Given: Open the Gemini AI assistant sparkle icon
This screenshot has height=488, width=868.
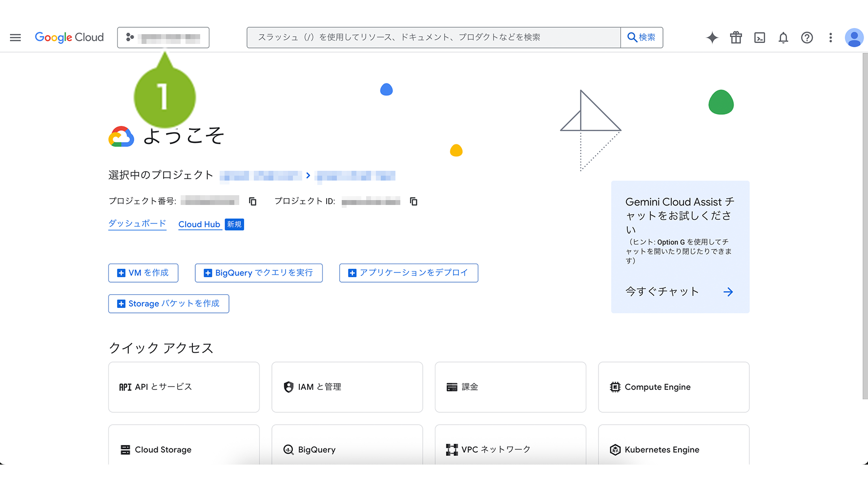Looking at the screenshot, I should [x=712, y=38].
